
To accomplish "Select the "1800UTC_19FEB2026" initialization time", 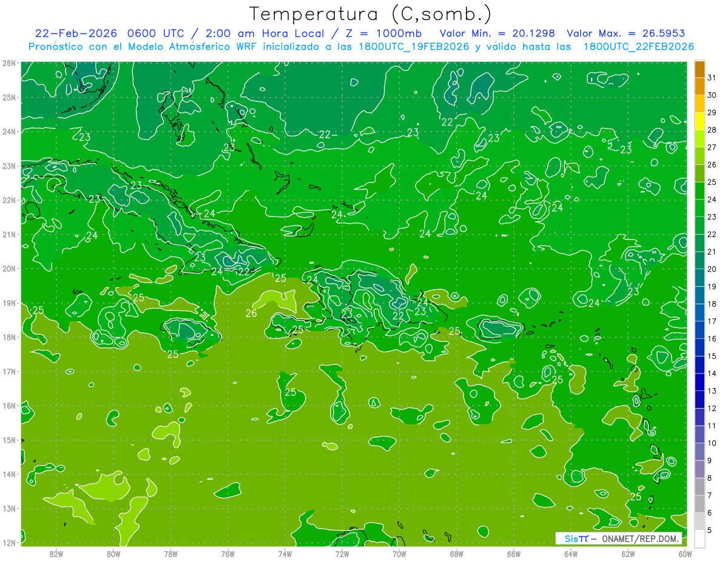I will 414,47.
